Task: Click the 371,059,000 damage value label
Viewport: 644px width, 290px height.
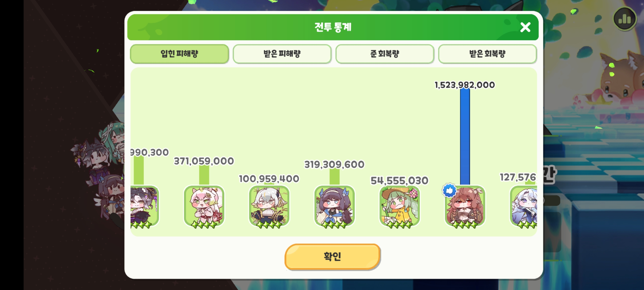Action: pyautogui.click(x=204, y=161)
